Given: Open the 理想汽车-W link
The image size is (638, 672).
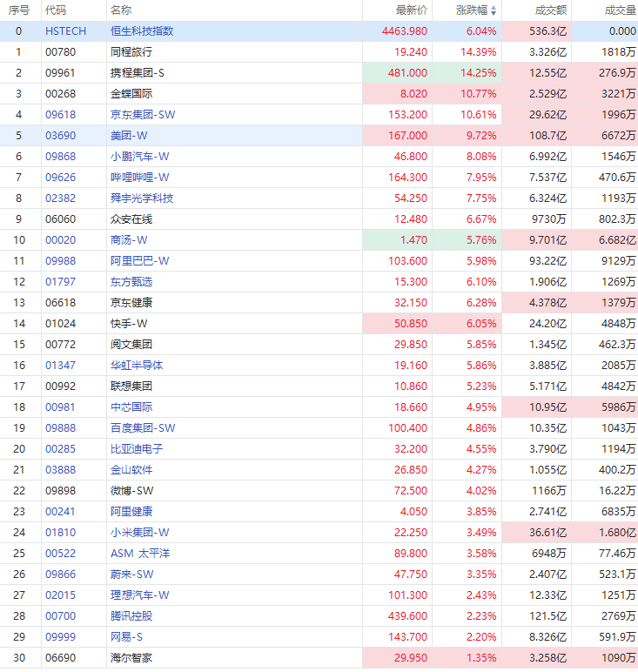Looking at the screenshot, I should (139, 595).
